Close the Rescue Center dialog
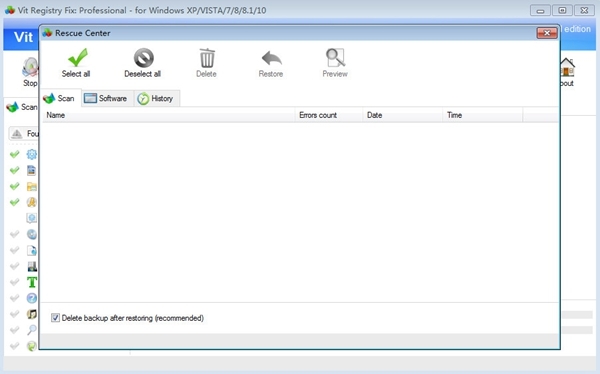600x374 pixels. click(x=546, y=33)
